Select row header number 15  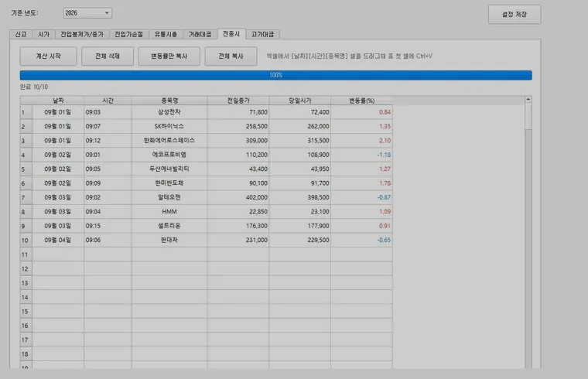[x=26, y=312]
